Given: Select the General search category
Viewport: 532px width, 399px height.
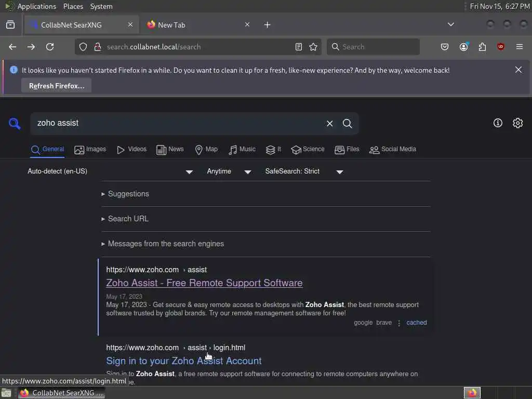Looking at the screenshot, I should point(47,149).
